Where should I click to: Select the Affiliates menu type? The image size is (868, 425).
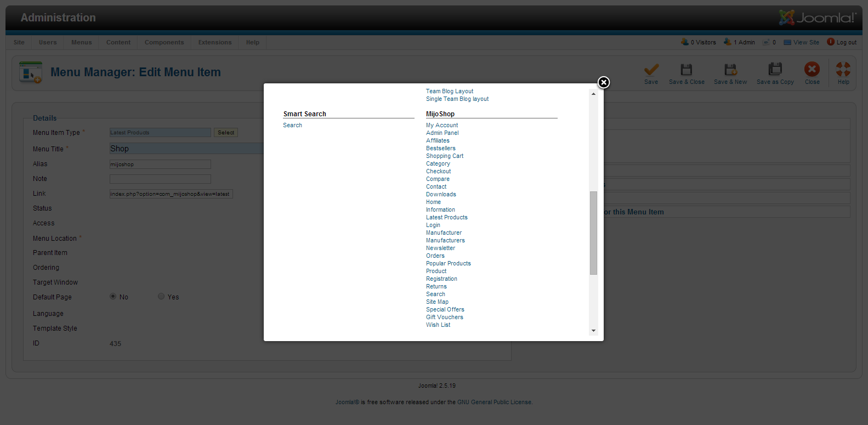[438, 141]
